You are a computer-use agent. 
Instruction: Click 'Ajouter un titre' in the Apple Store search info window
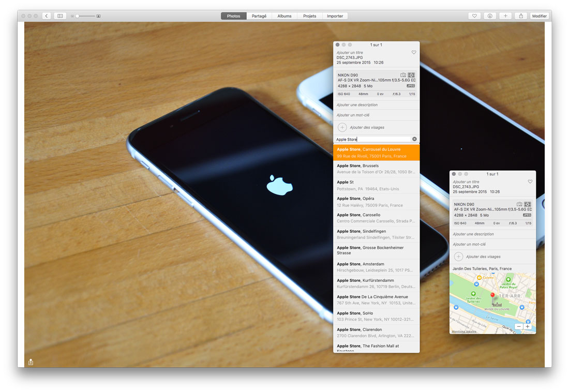(x=350, y=53)
